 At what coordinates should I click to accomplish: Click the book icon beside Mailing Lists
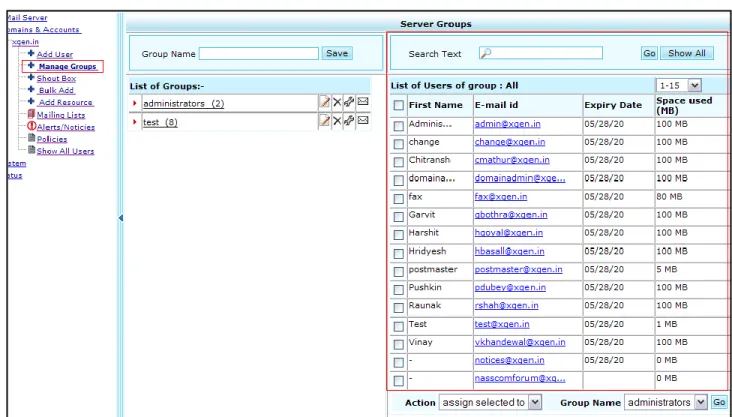click(31, 113)
